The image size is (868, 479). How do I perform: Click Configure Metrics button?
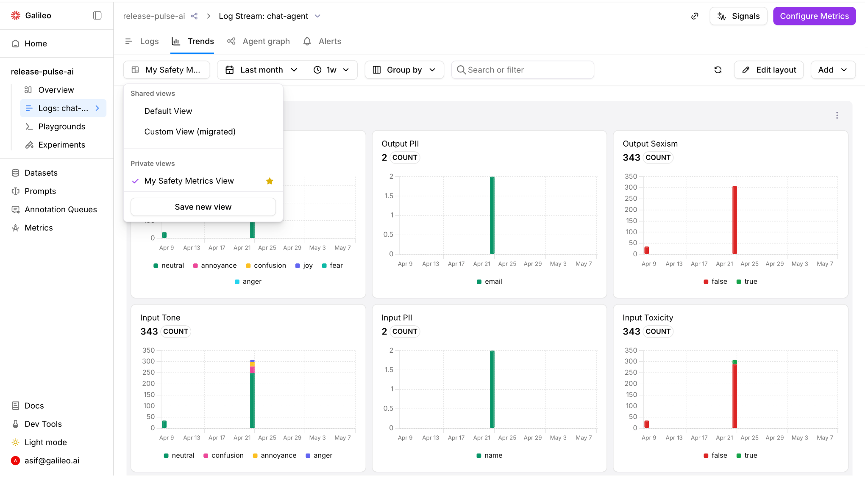(814, 16)
